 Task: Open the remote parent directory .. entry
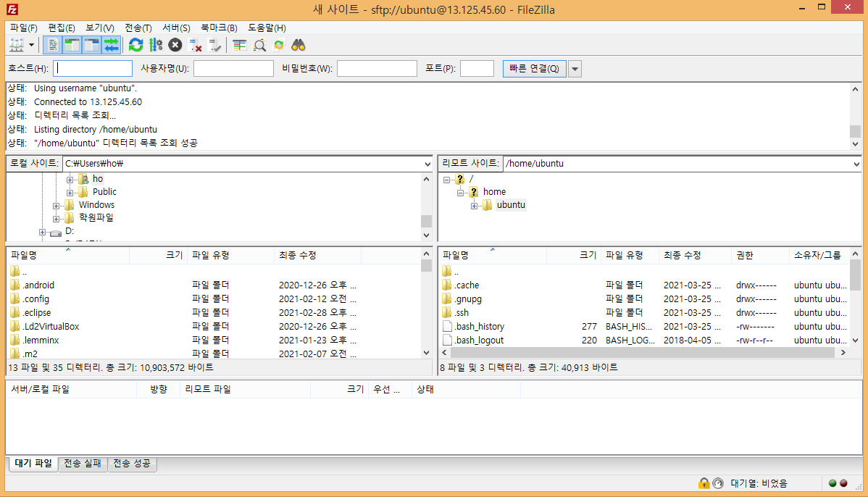pyautogui.click(x=456, y=272)
